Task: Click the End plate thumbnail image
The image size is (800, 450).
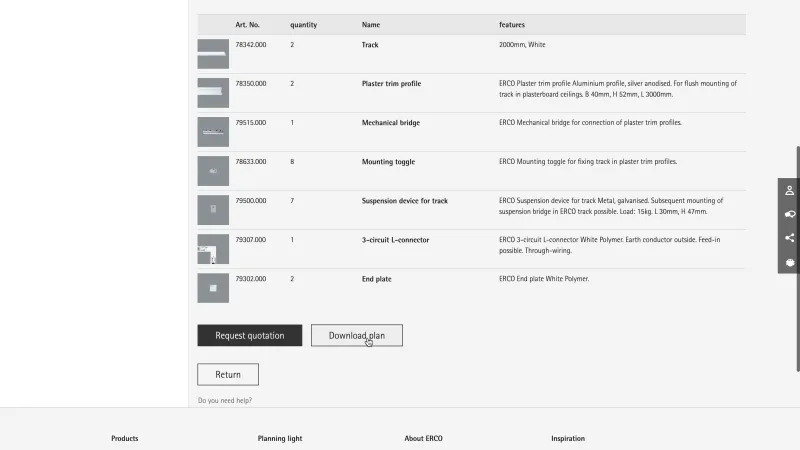Action: [x=213, y=288]
